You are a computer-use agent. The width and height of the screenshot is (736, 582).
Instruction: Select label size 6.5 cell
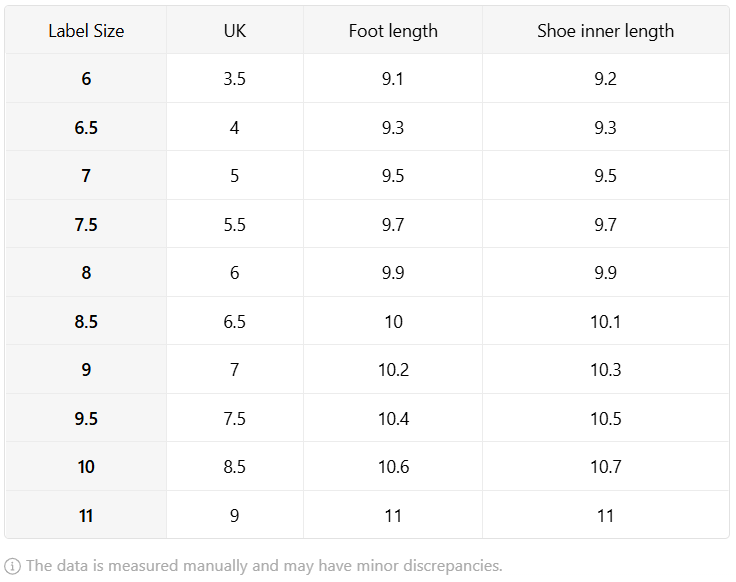(x=86, y=127)
